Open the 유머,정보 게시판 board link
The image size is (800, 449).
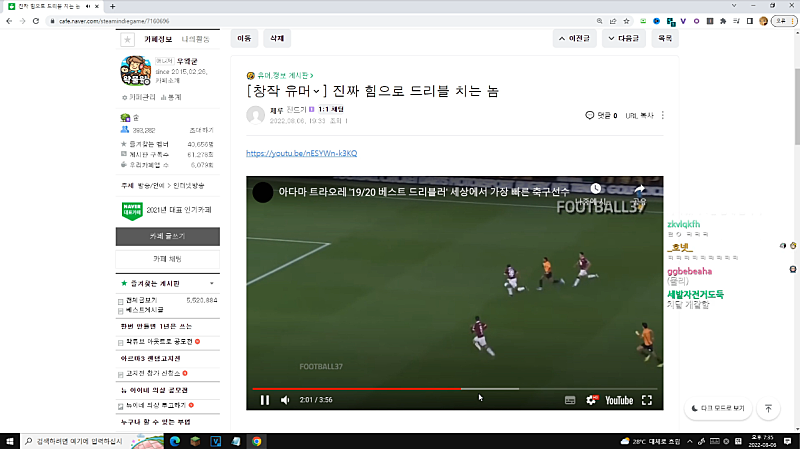[283, 76]
